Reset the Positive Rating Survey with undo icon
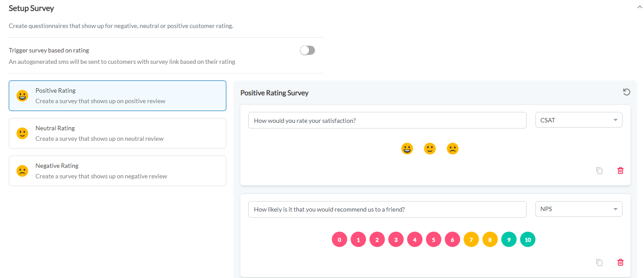This screenshot has width=644, height=278. pyautogui.click(x=626, y=92)
